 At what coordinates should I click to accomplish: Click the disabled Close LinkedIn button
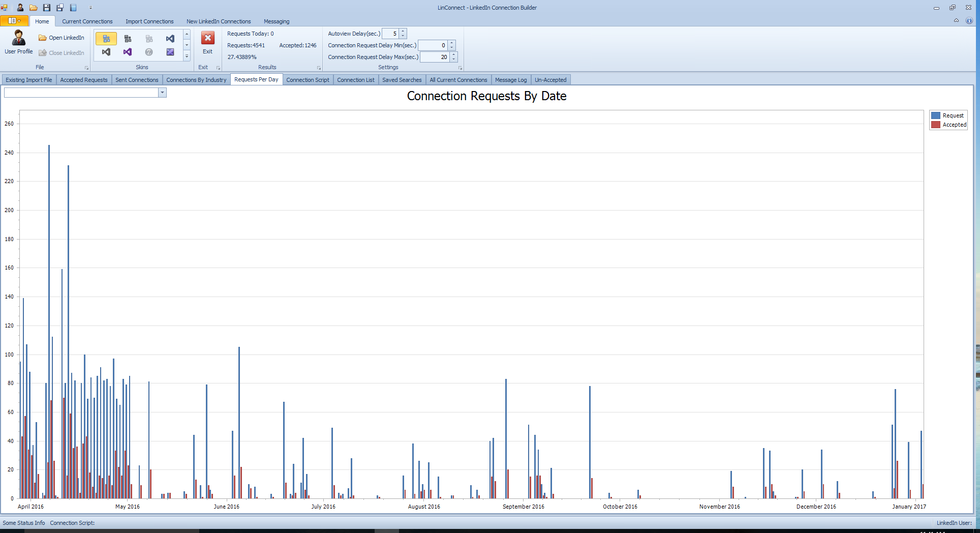point(62,53)
